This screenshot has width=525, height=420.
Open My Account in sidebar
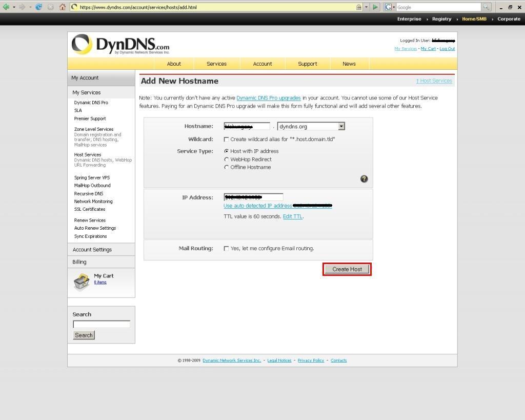coord(85,78)
